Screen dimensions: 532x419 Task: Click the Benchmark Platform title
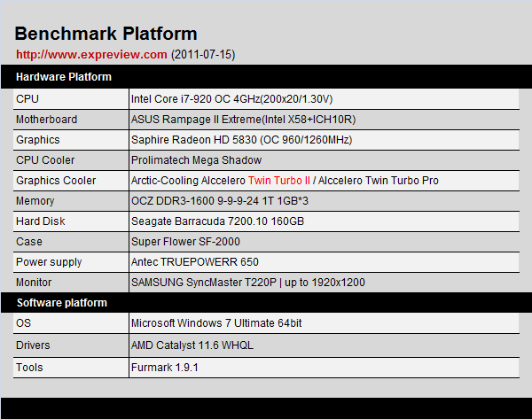(x=106, y=35)
